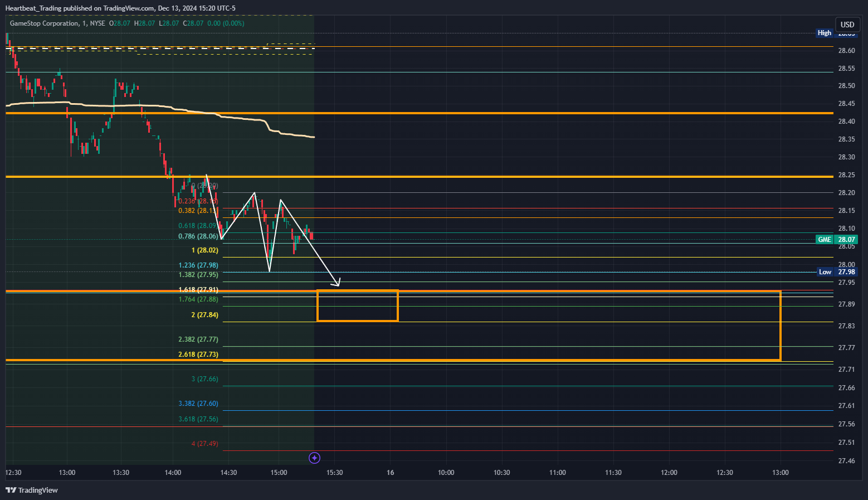Image resolution: width=868 pixels, height=500 pixels.
Task: Click 27.46 on the price axis
Action: point(847,461)
